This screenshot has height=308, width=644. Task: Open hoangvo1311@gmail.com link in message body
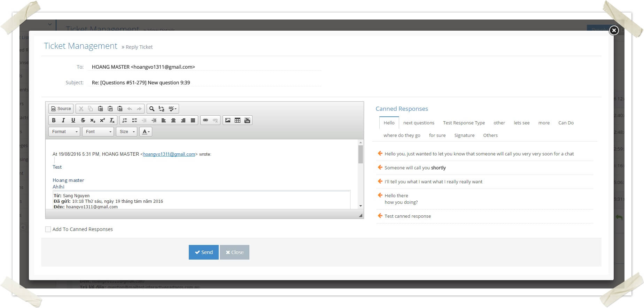(169, 154)
